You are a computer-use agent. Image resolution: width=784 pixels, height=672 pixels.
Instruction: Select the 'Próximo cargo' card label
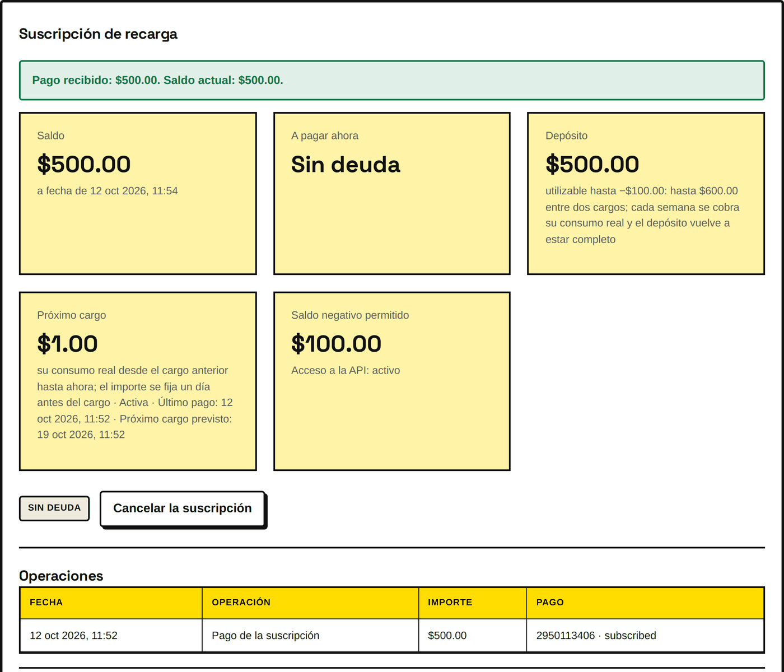(72, 315)
